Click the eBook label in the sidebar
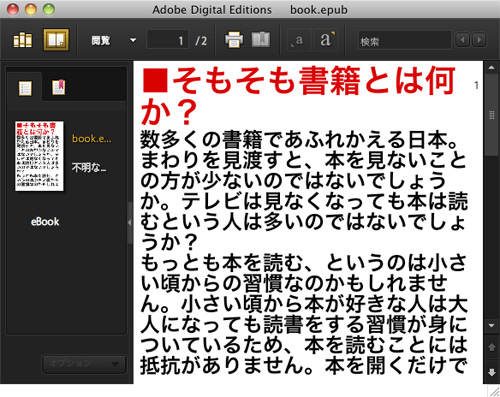 coord(45,222)
